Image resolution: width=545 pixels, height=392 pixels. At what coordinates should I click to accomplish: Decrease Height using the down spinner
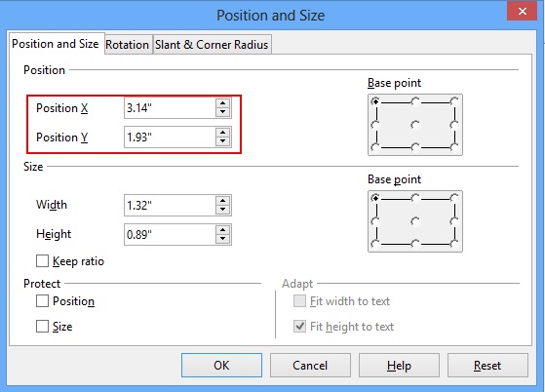click(222, 239)
